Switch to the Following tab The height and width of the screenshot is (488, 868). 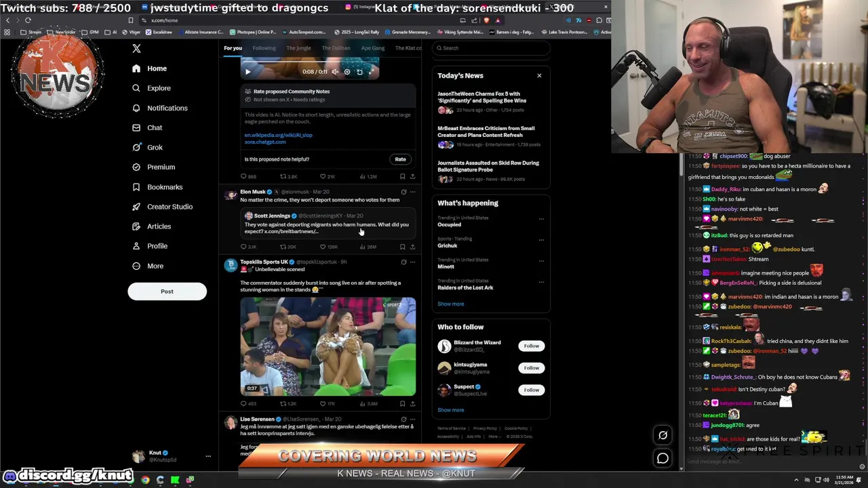point(264,48)
